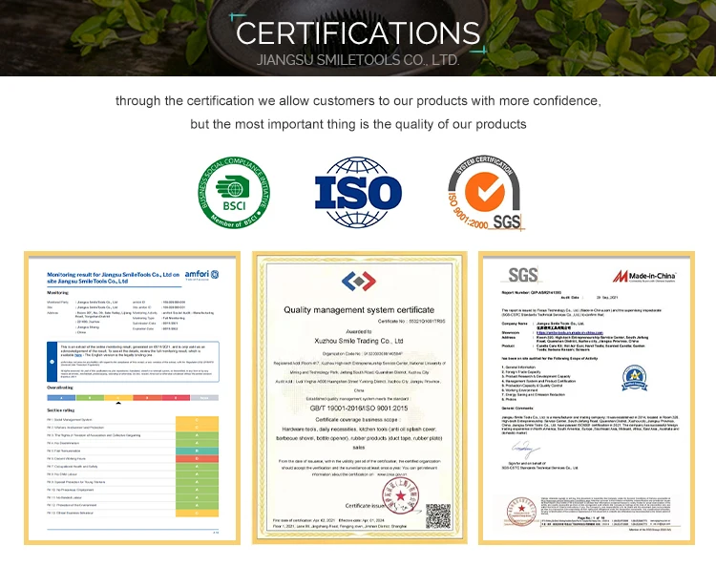Click 'Xuzhou Smile Trading Co., Ltd' text
The height and width of the screenshot is (588, 716).
pos(359,341)
